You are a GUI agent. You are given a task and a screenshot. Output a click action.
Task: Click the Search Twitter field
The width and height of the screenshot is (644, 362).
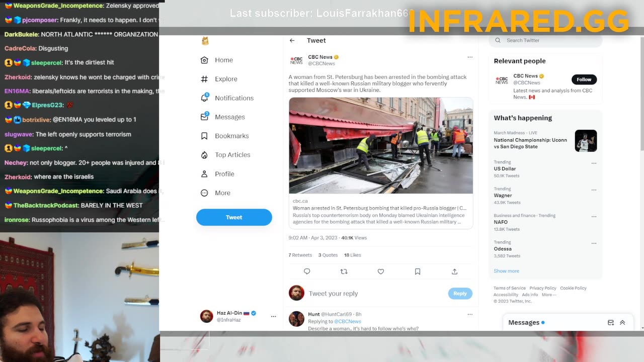[x=545, y=40]
